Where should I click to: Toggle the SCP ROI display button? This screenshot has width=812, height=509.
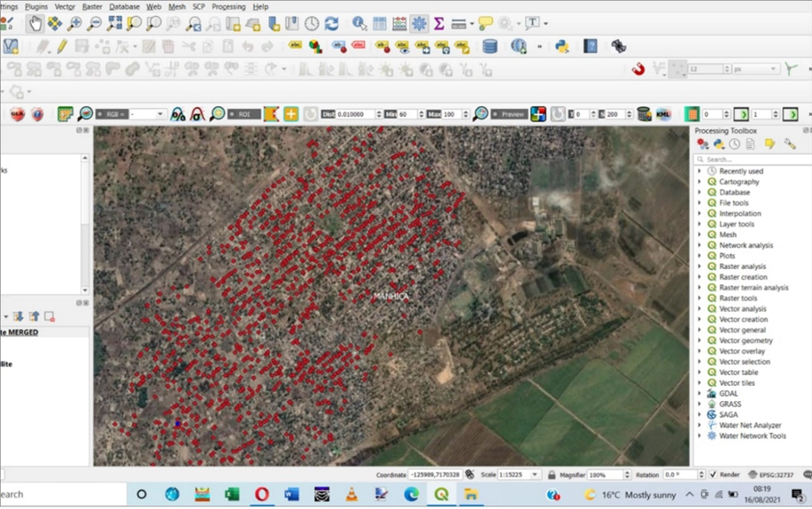point(244,114)
